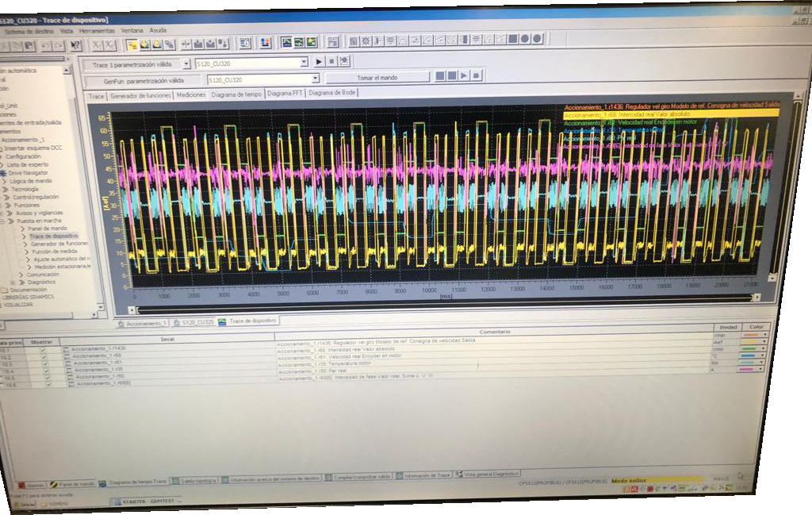Select legend entry r68 Intensidad real Valor absoluto

click(671, 114)
